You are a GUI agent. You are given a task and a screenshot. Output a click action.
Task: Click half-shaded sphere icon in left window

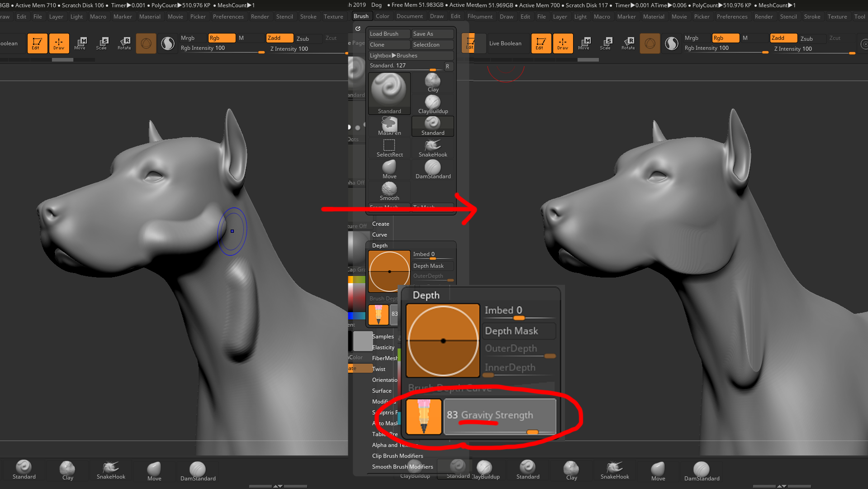point(168,43)
